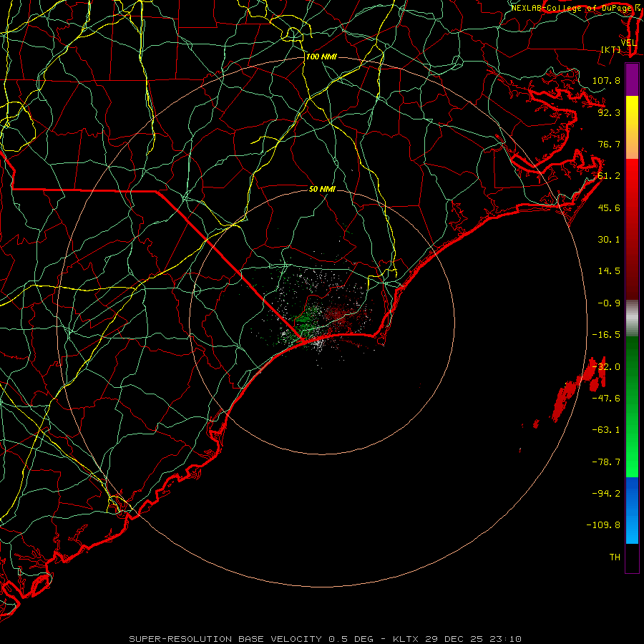Click the -47.6 legend value

606,399
